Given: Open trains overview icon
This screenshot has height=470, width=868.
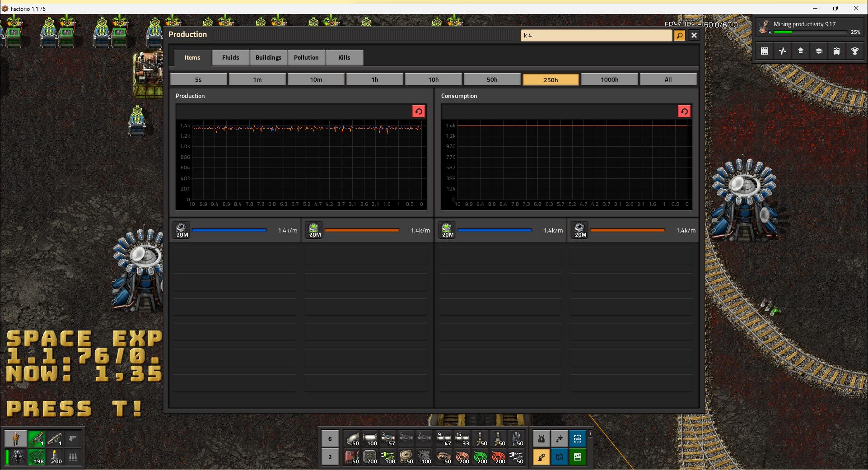Looking at the screenshot, I should coord(837,51).
